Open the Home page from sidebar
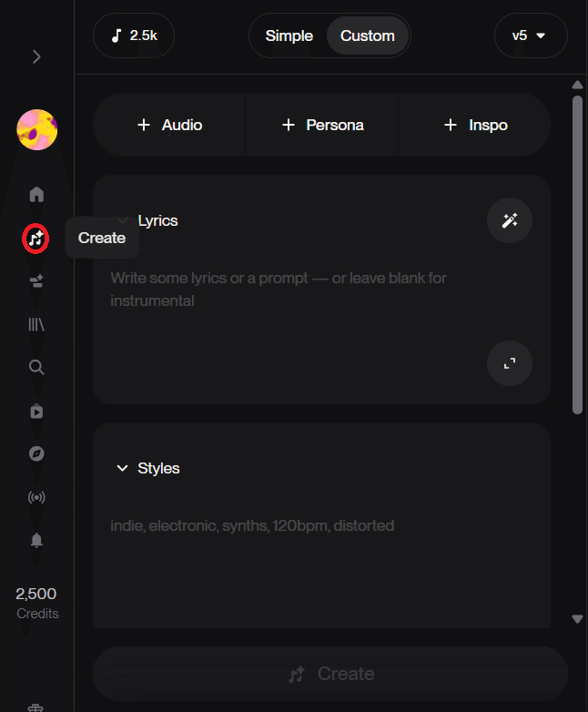This screenshot has width=588, height=712. click(x=36, y=194)
